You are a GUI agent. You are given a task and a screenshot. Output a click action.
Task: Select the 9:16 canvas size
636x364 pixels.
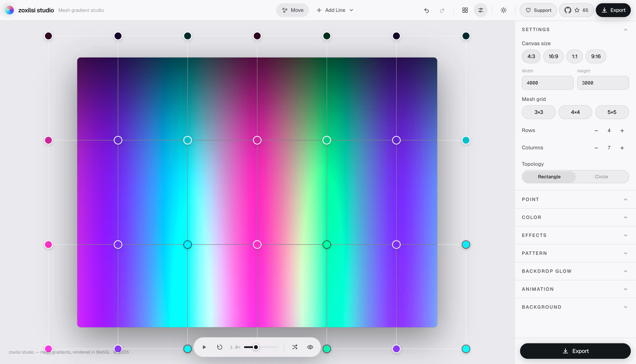coord(596,56)
